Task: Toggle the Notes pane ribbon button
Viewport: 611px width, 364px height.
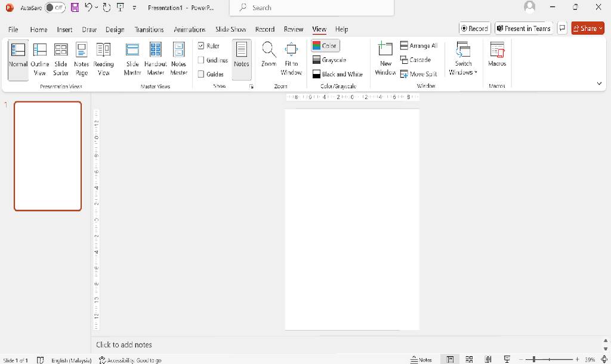Action: click(x=242, y=59)
